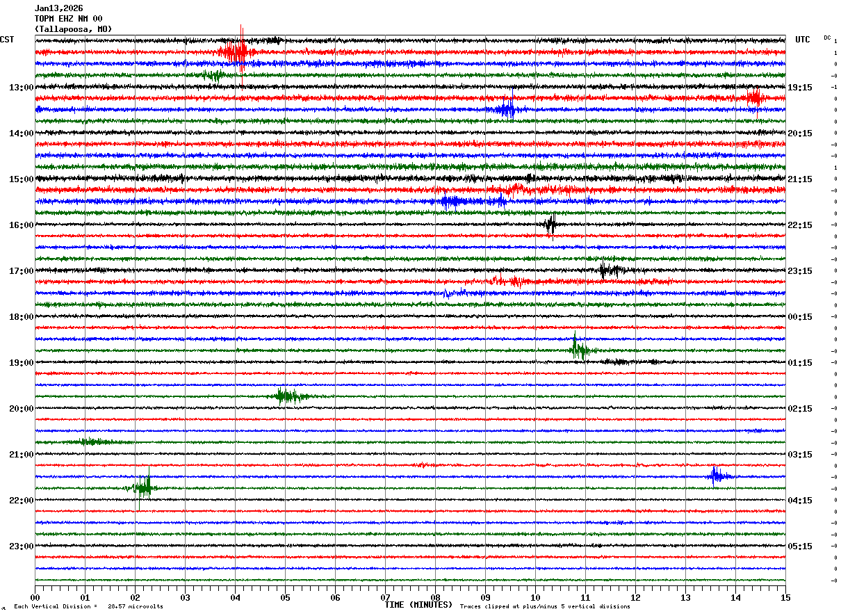The height and width of the screenshot is (616, 841).
Task: Click the green event near minute 2 before 22:00
Action: coord(143,487)
